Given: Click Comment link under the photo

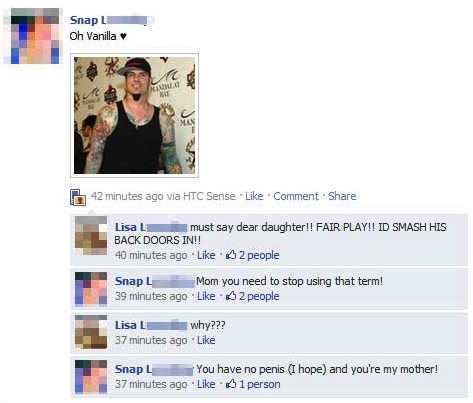Looking at the screenshot, I should tap(296, 196).
